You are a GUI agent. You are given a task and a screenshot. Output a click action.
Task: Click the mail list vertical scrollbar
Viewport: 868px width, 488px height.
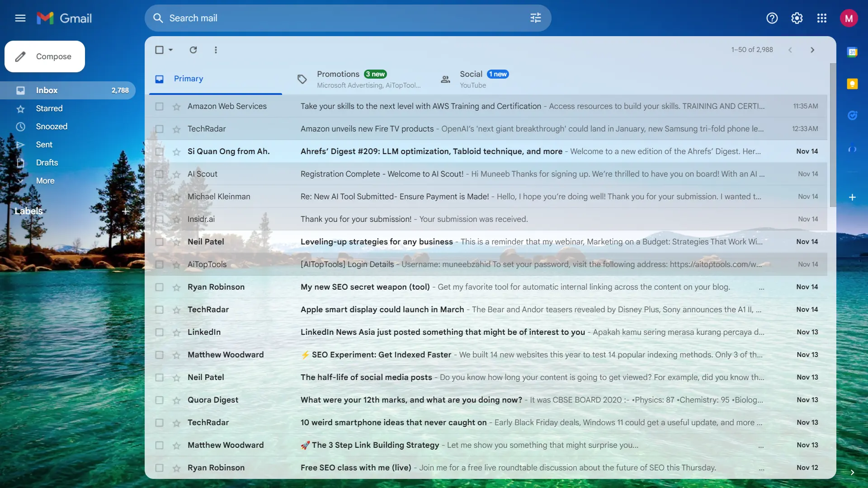pos(833,136)
